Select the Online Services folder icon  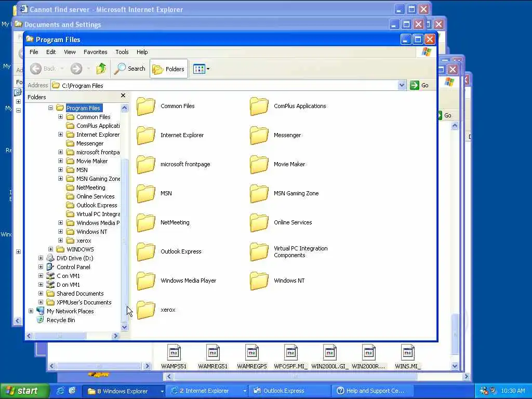click(259, 222)
